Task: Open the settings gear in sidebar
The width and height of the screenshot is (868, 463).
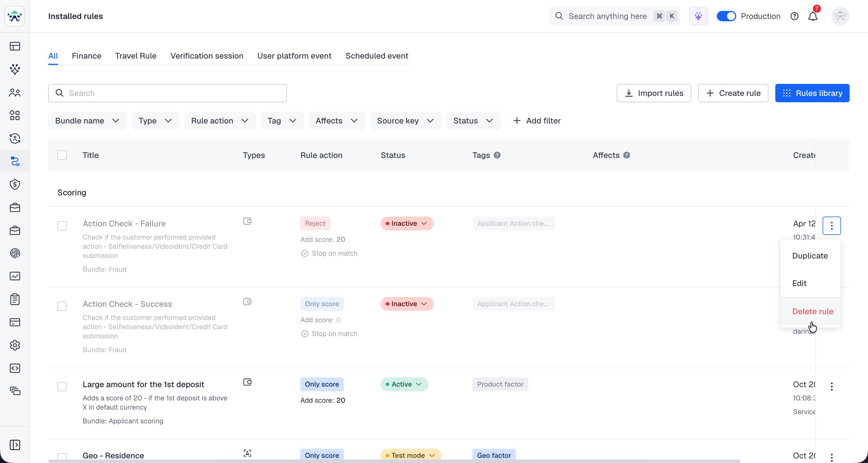Action: tap(15, 345)
